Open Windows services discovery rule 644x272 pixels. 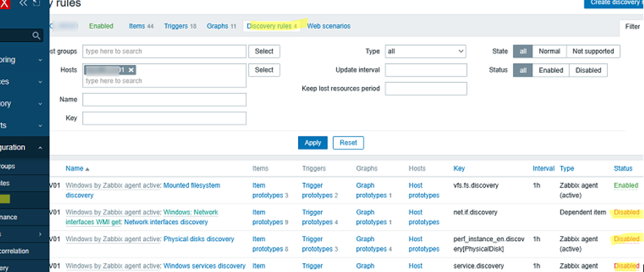click(205, 266)
